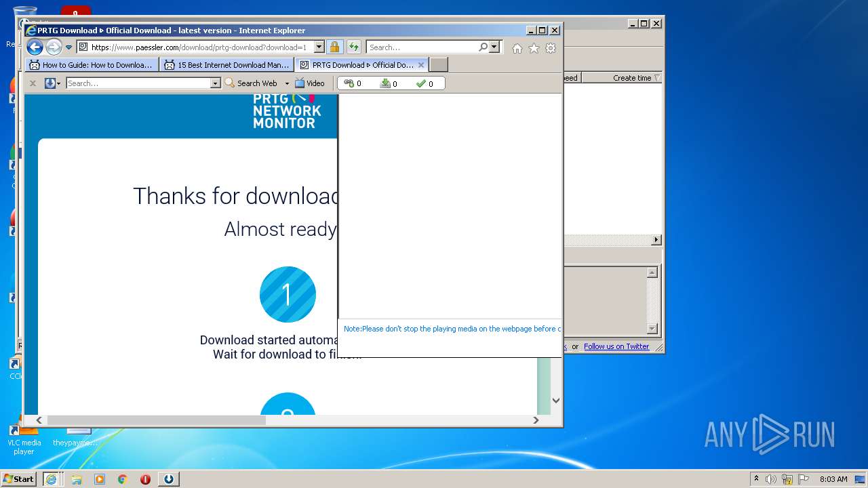Click the PRTG Network Monitor logo
Viewport: 868px width, 488px height.
(x=286, y=112)
